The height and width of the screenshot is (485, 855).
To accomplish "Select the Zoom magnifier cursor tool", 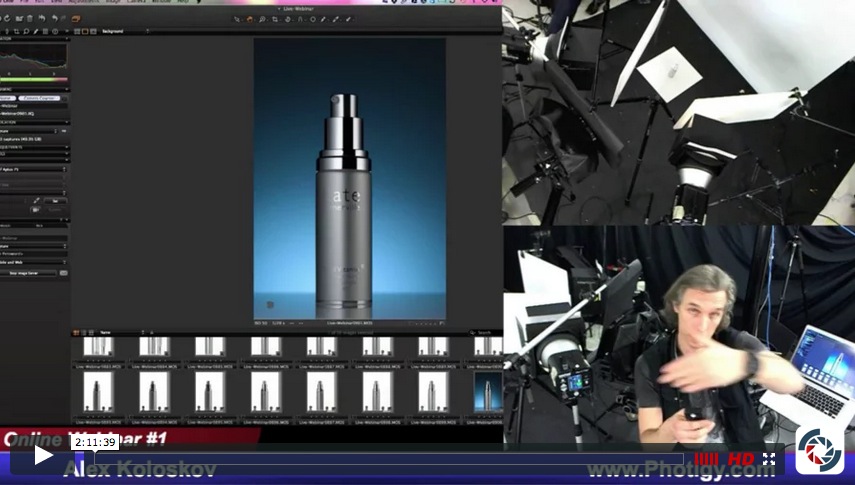I will coord(262,19).
